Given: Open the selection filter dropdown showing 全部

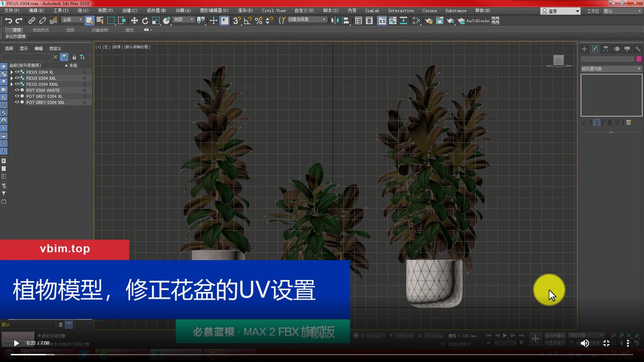Looking at the screenshot, I should 72,20.
